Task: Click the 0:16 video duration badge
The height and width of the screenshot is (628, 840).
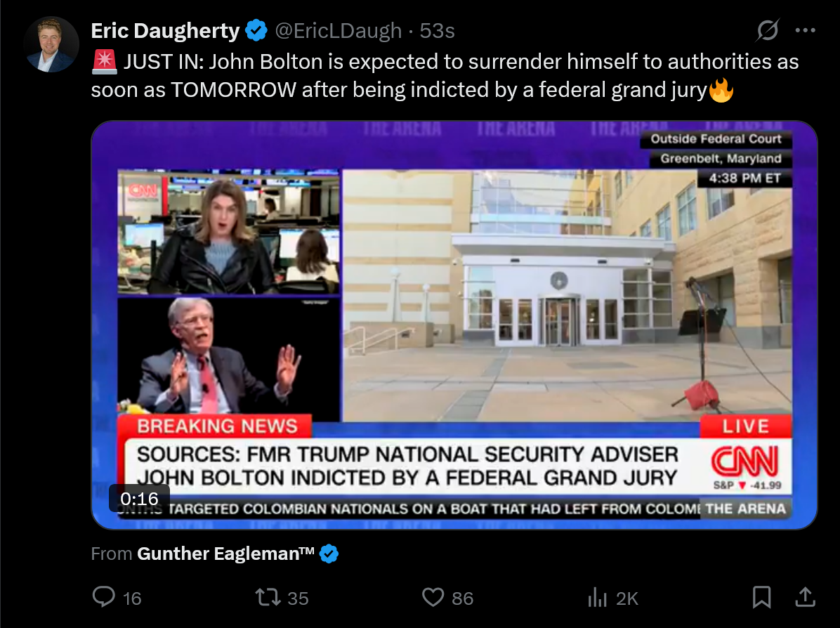Action: [x=139, y=498]
